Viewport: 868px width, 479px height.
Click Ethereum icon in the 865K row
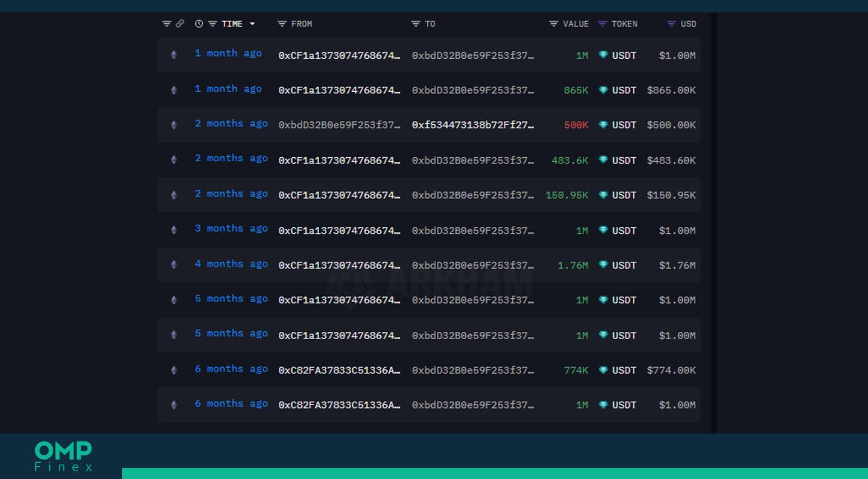point(174,90)
